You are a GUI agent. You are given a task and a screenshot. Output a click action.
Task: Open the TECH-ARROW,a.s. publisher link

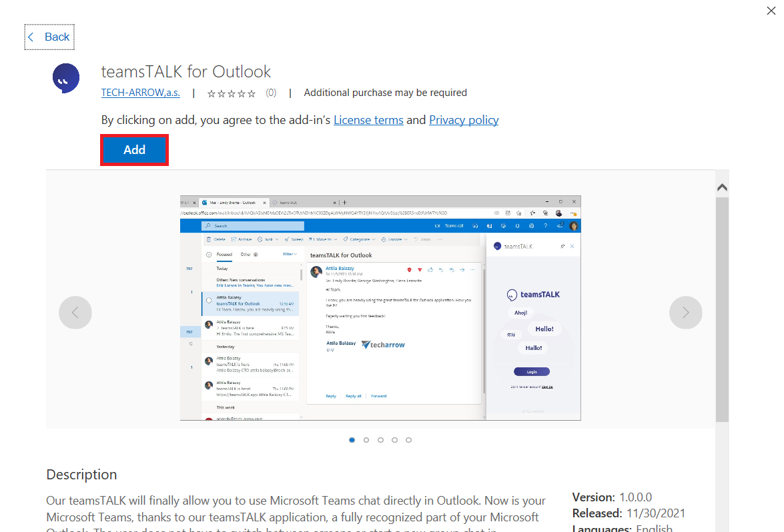(x=140, y=93)
